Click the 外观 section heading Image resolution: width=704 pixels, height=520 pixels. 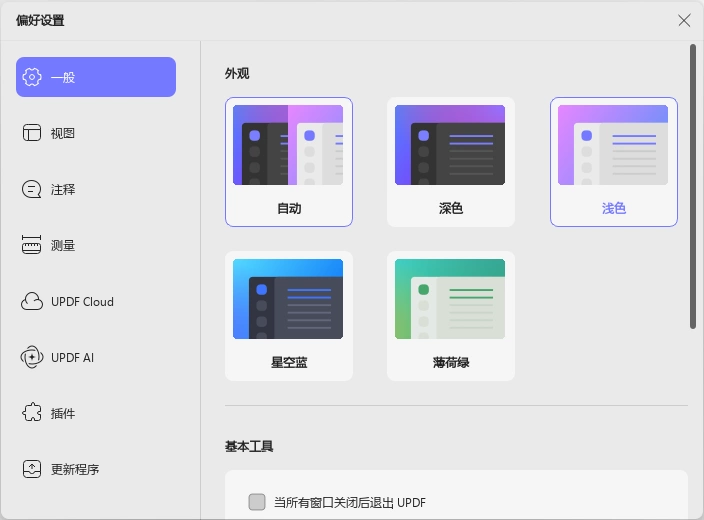pyautogui.click(x=237, y=73)
